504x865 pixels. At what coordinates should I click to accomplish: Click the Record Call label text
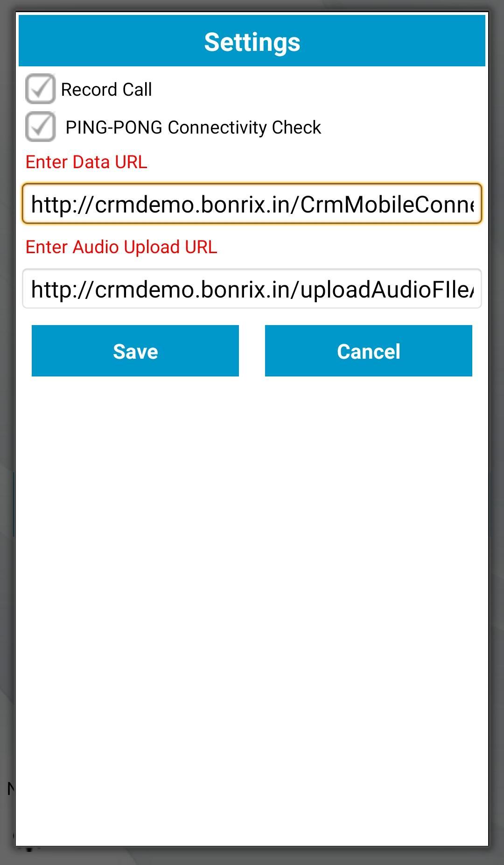(106, 90)
